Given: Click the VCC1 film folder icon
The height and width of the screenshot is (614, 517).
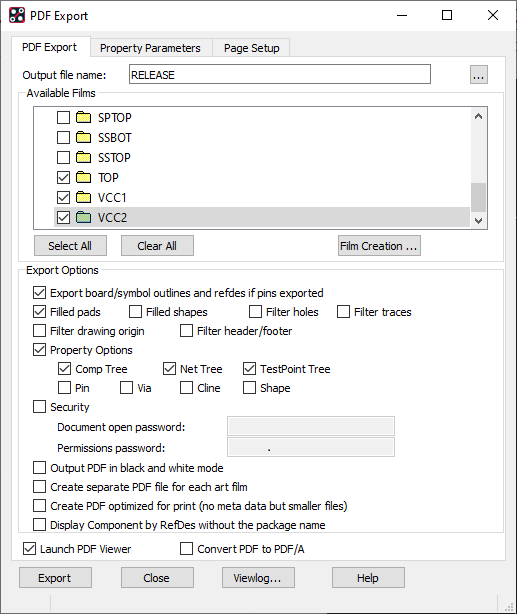Looking at the screenshot, I should click(83, 197).
